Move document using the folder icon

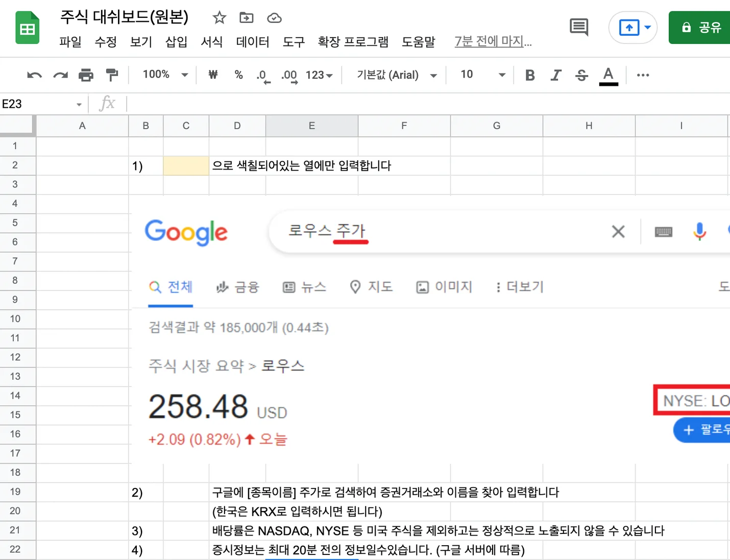[247, 18]
